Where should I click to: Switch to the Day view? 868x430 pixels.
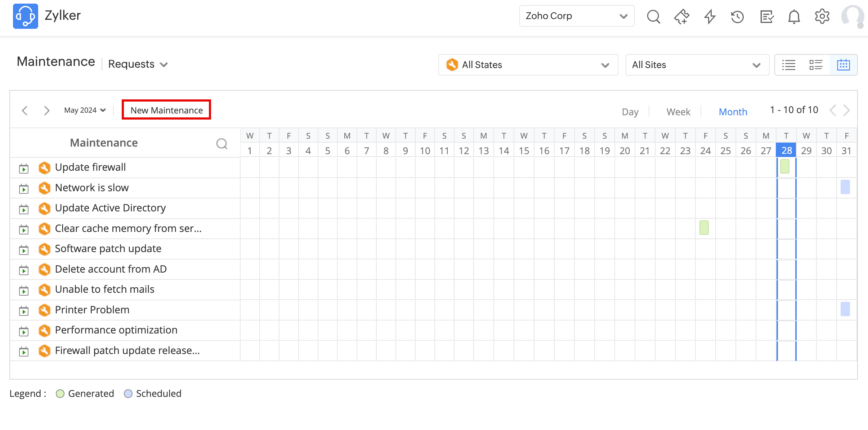pyautogui.click(x=630, y=112)
